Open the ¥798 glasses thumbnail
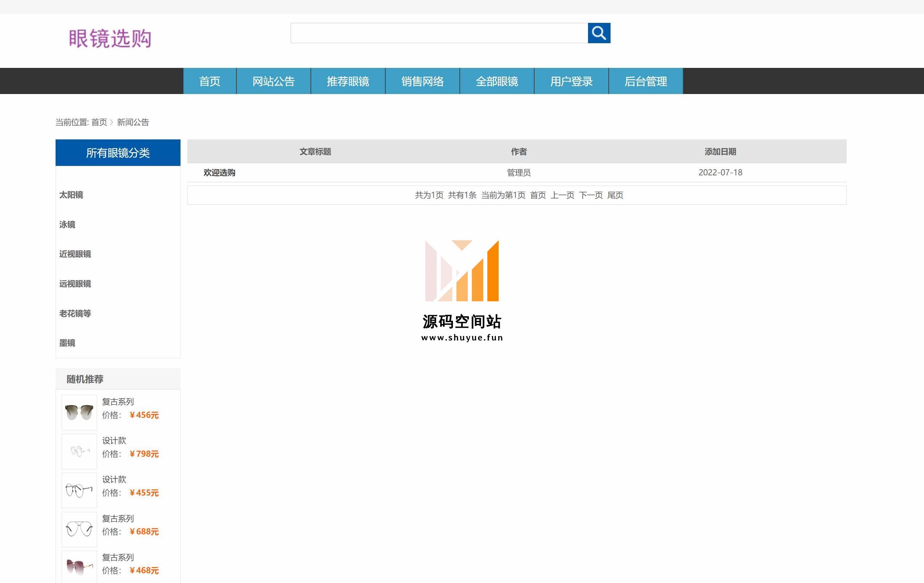The height and width of the screenshot is (583, 924). (x=79, y=452)
